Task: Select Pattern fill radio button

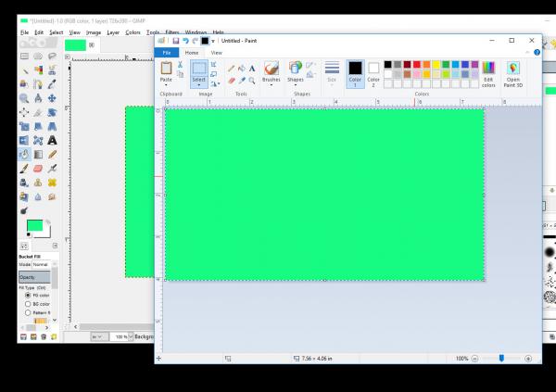Action: coord(28,313)
